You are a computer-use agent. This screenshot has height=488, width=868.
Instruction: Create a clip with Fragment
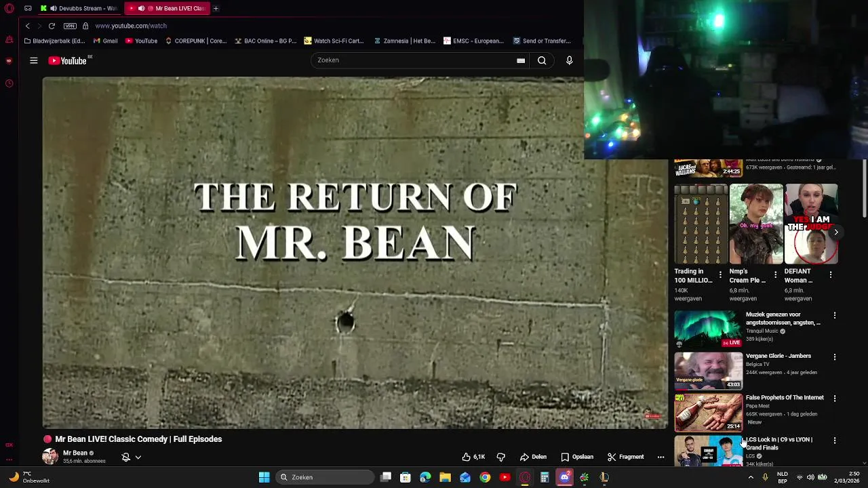pyautogui.click(x=625, y=457)
